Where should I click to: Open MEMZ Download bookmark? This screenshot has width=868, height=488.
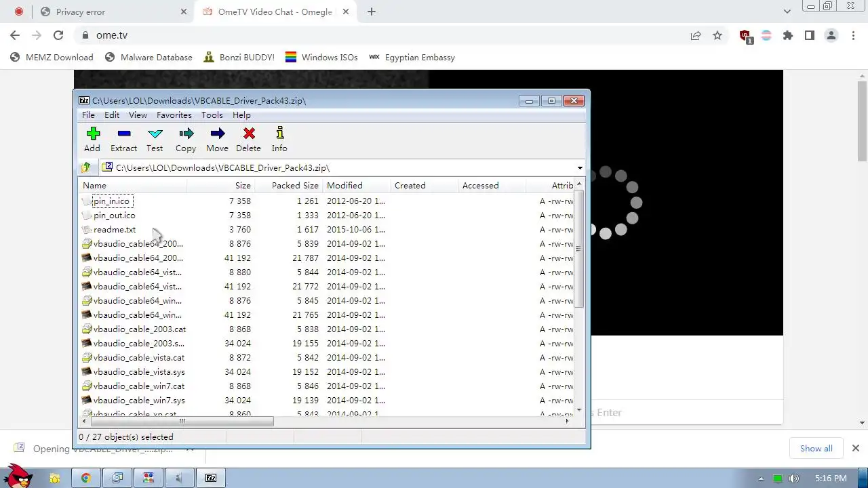pyautogui.click(x=52, y=58)
